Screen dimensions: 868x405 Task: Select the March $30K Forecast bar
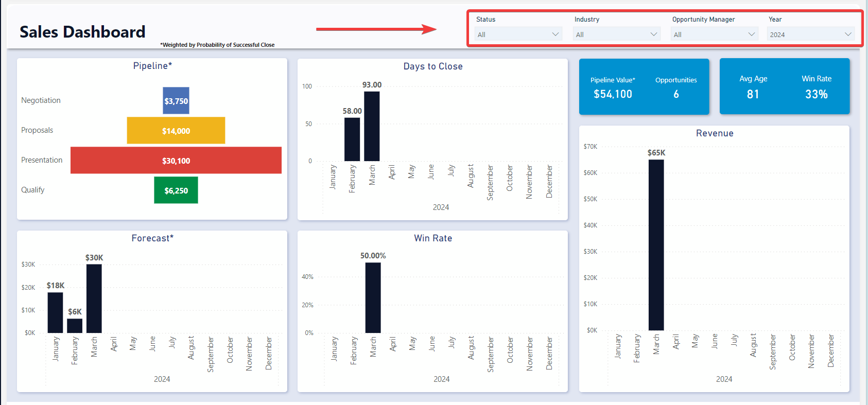click(x=94, y=298)
